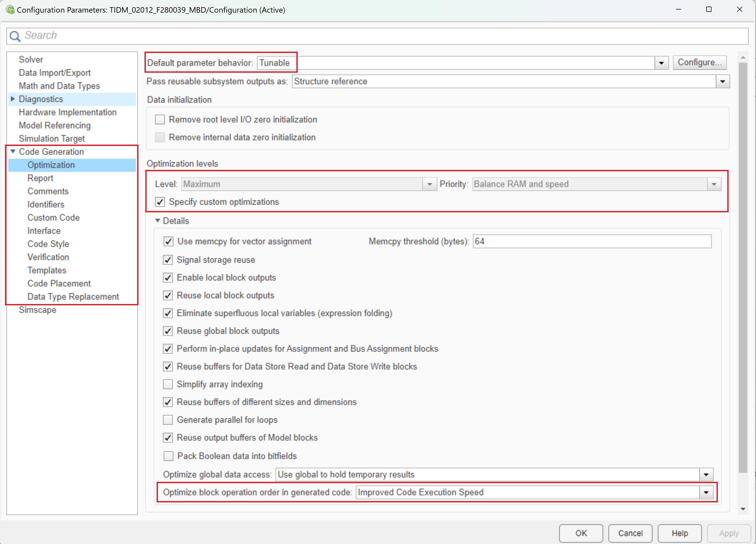Click the Hardware Implementation sidebar icon
This screenshot has width=756, height=544.
click(66, 112)
